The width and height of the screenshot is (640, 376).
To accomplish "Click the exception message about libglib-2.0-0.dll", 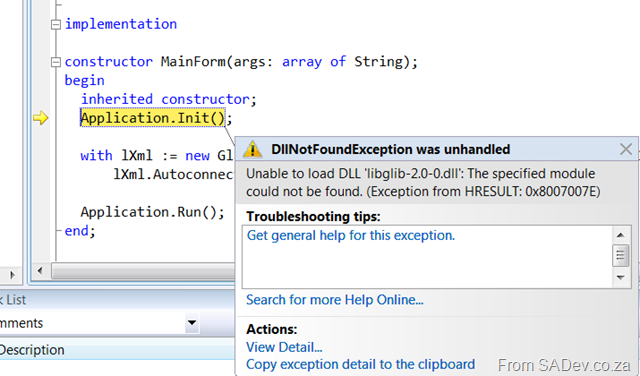I will (423, 182).
